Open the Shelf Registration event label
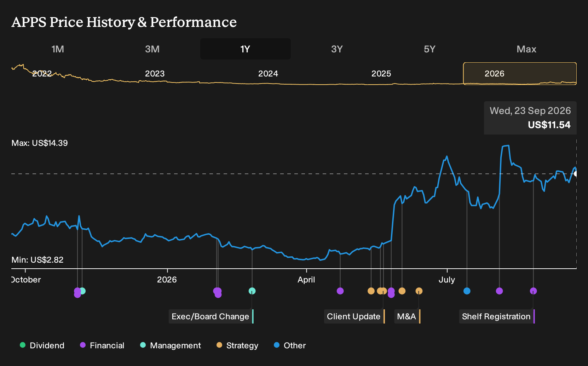Viewport: 588px width, 366px height. (x=497, y=316)
